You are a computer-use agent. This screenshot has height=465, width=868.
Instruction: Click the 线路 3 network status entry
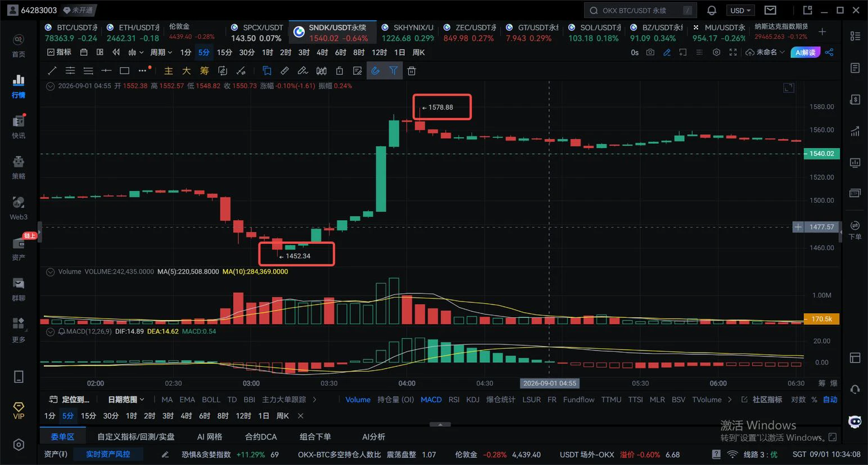(753, 454)
